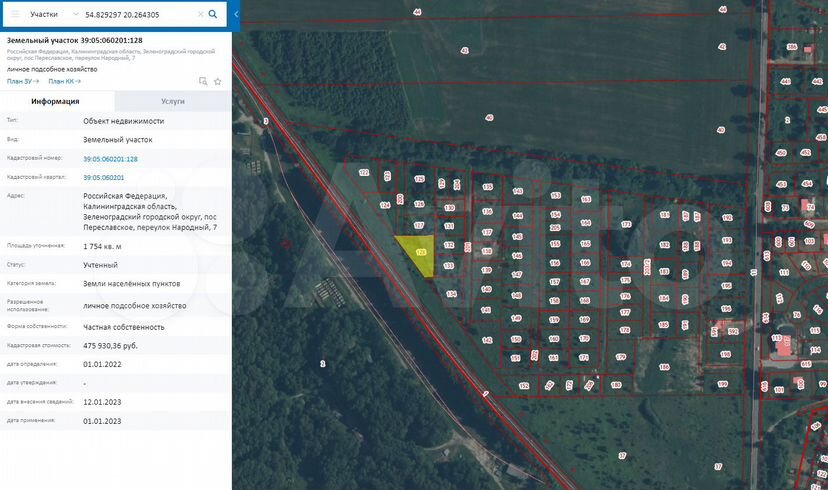Add parcel to favorites with star icon
Viewport: 828px width, 490px height.
click(217, 81)
